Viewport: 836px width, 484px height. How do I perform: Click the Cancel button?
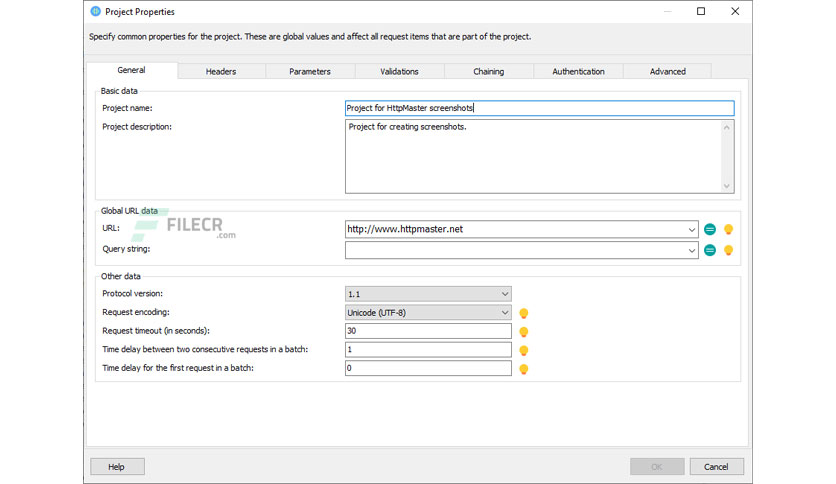click(716, 467)
